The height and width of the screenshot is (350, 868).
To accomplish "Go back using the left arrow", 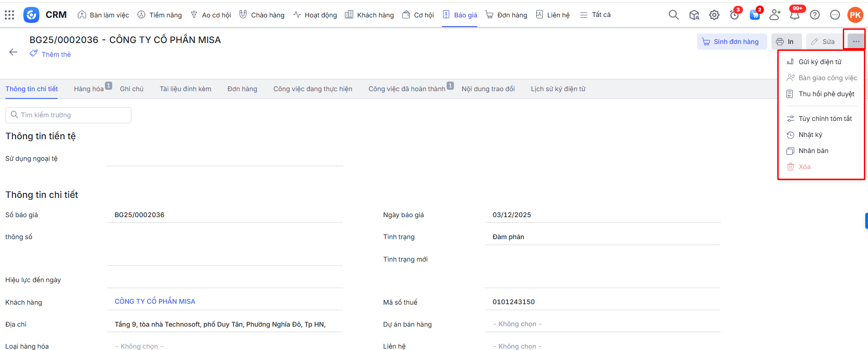I will tap(13, 52).
